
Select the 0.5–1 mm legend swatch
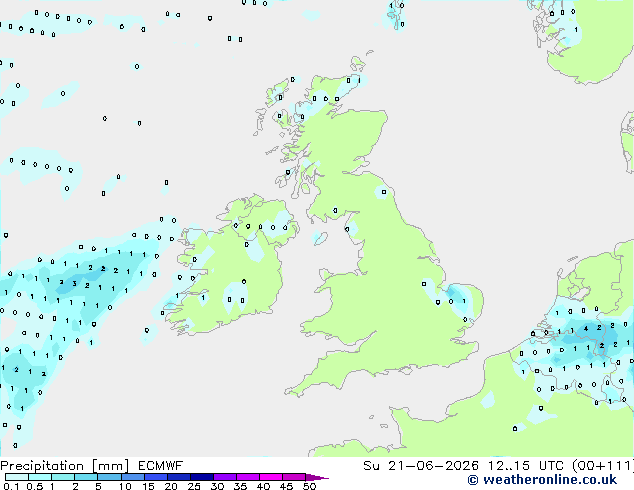[x=40, y=477]
